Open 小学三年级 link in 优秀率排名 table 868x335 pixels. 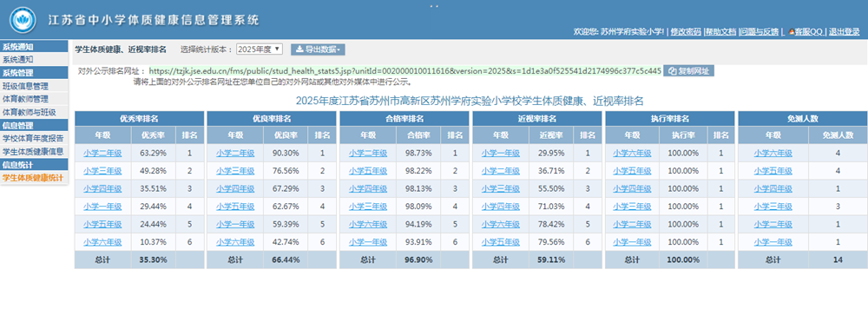(x=102, y=171)
